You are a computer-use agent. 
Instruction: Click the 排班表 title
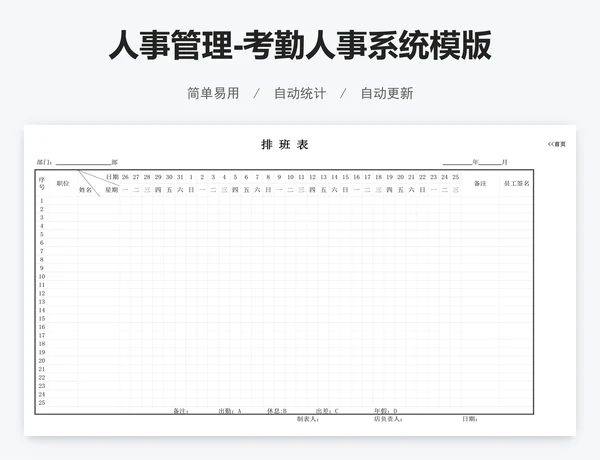point(285,145)
